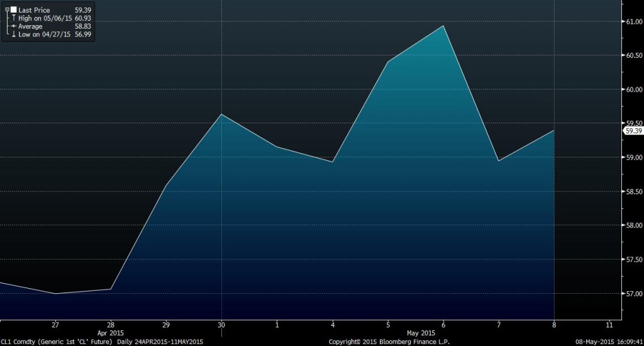Click the May 8 date on the time axis

coord(553,325)
